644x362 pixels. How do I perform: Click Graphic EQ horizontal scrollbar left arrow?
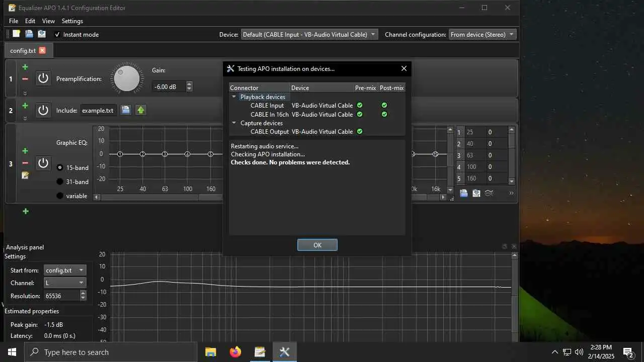[97, 198]
